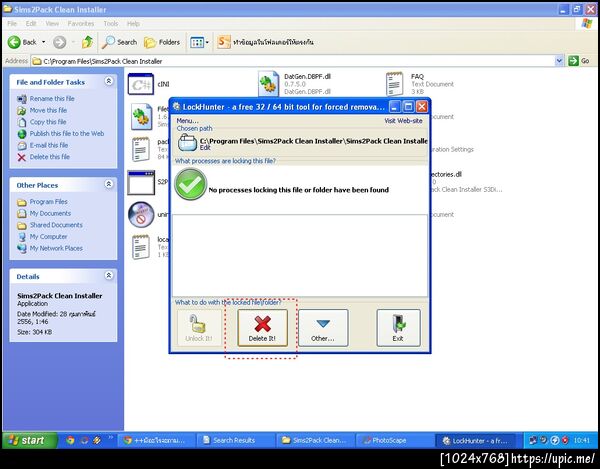600x469 pixels.
Task: Switch to Sims2Pack Clean taskbar item
Action: click(x=315, y=440)
